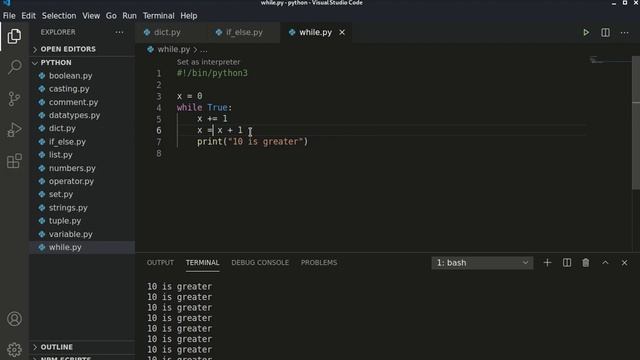Open the Explorer view in activity bar
The width and height of the screenshot is (640, 360).
(14, 36)
